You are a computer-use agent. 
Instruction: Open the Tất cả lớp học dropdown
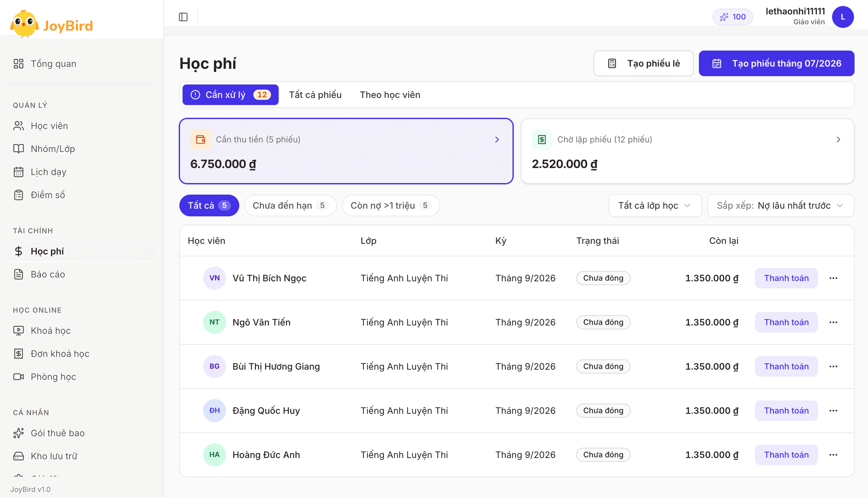click(x=655, y=205)
